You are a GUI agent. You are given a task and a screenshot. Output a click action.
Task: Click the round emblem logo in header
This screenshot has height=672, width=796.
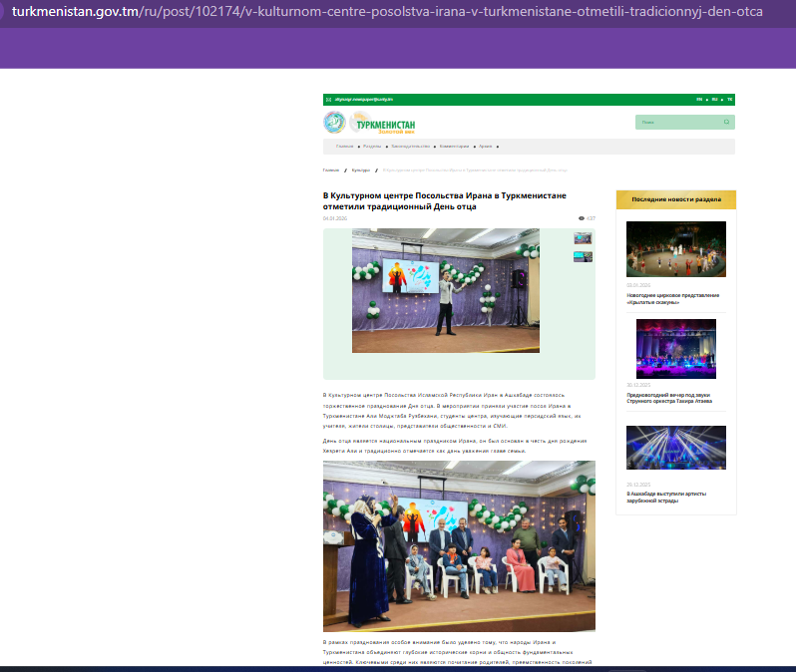[x=333, y=123]
